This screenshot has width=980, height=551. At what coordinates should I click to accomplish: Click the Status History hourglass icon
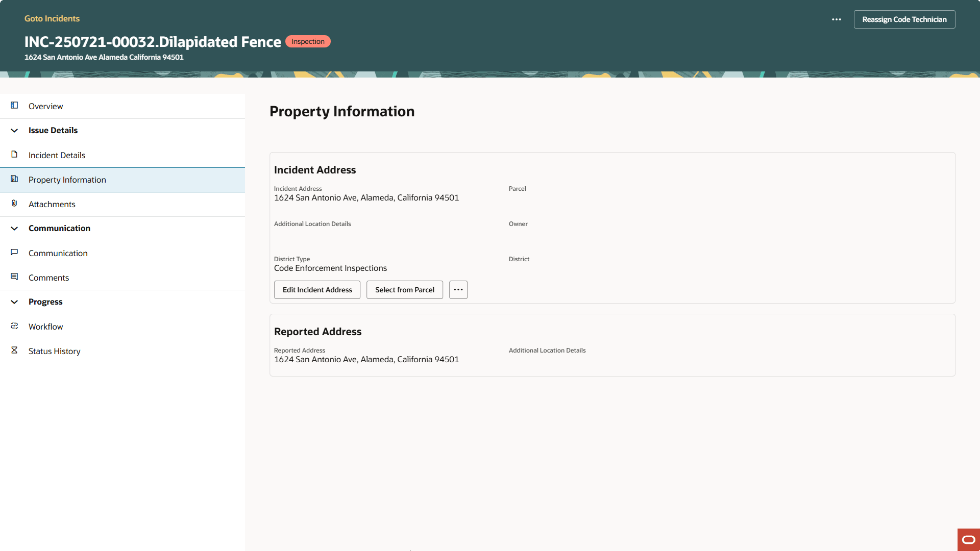(x=14, y=350)
